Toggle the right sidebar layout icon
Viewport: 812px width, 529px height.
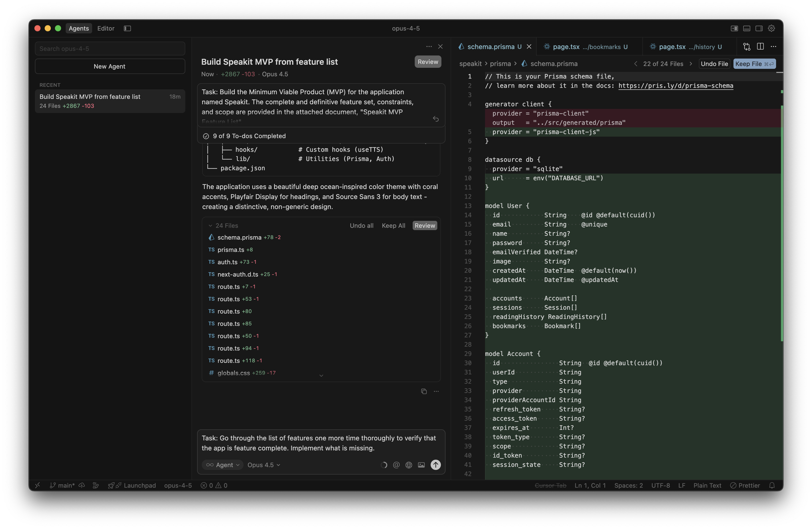(x=759, y=28)
